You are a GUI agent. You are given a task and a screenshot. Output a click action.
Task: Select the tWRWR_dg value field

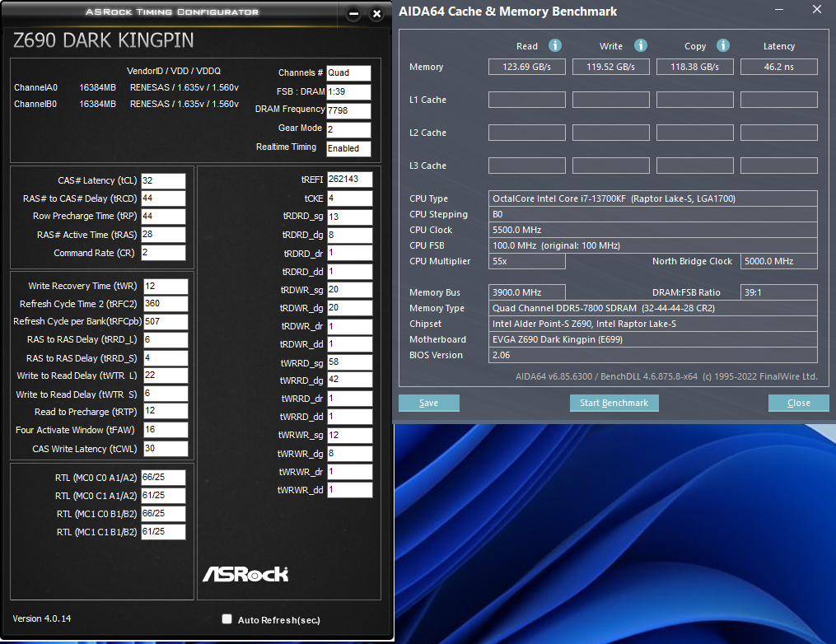[350, 454]
